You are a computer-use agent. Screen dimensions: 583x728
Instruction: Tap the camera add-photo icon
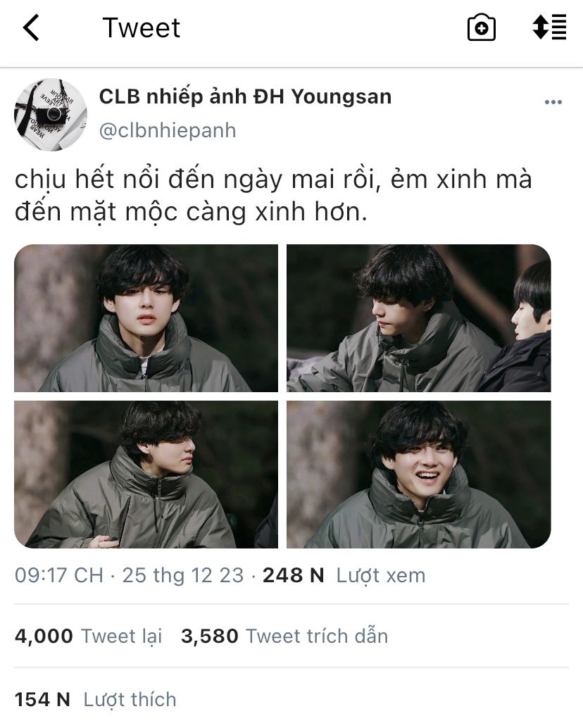coord(482,27)
